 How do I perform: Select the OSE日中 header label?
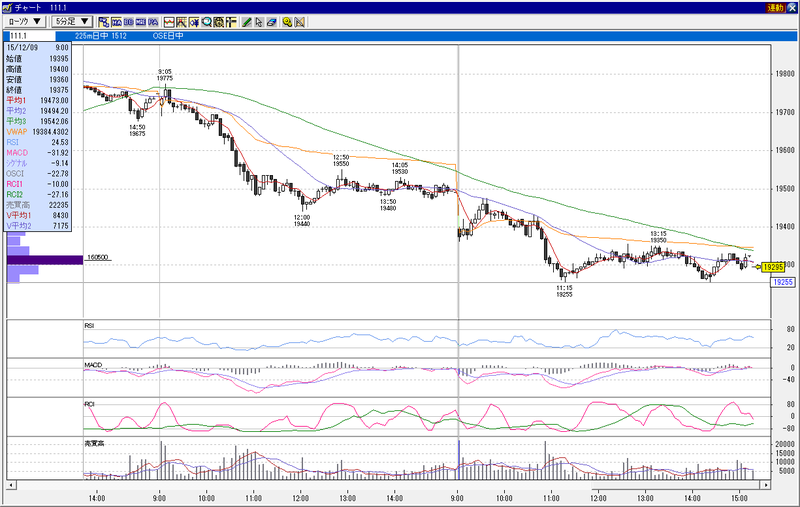click(x=168, y=36)
